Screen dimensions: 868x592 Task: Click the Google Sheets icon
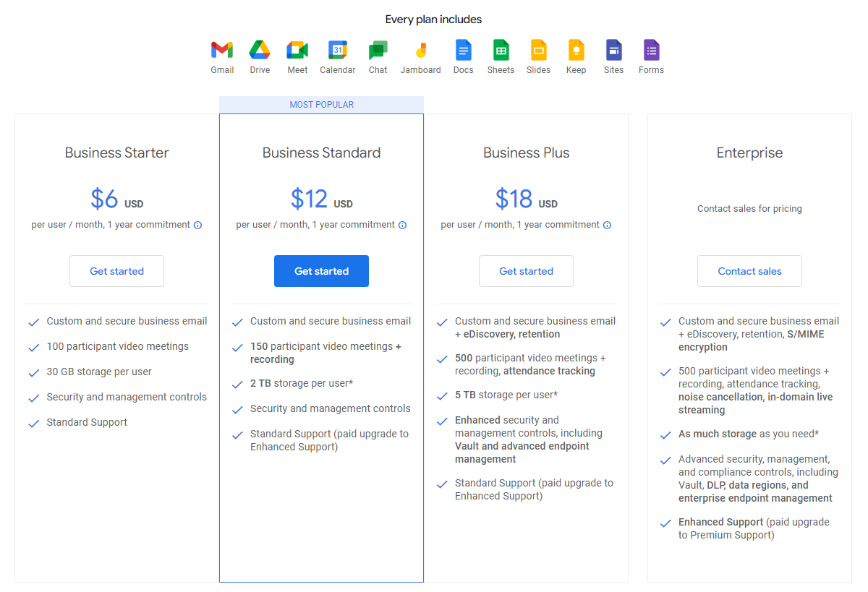(501, 50)
